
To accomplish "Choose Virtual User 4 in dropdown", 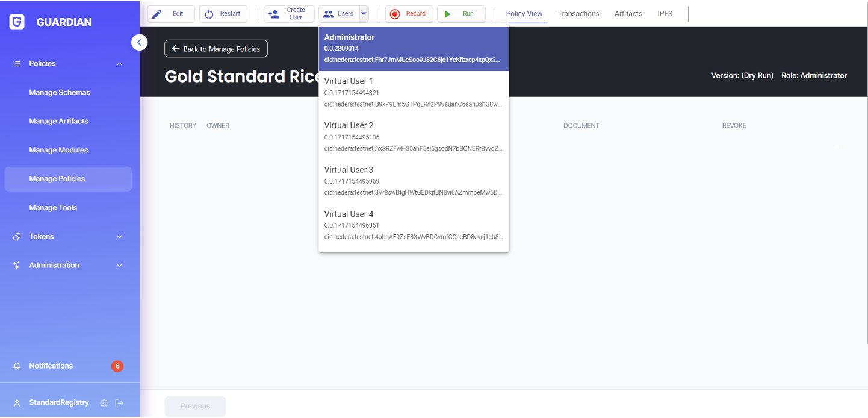I will pyautogui.click(x=414, y=225).
